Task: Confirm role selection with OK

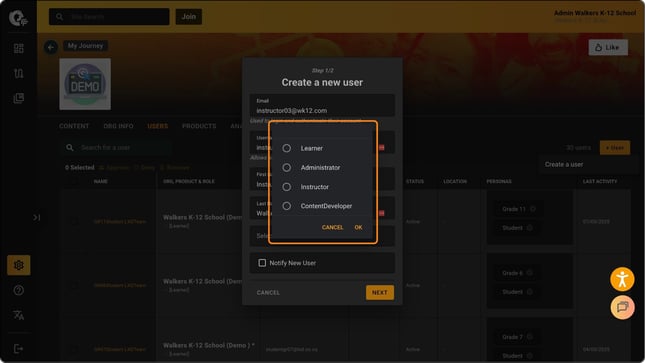Action: point(358,227)
